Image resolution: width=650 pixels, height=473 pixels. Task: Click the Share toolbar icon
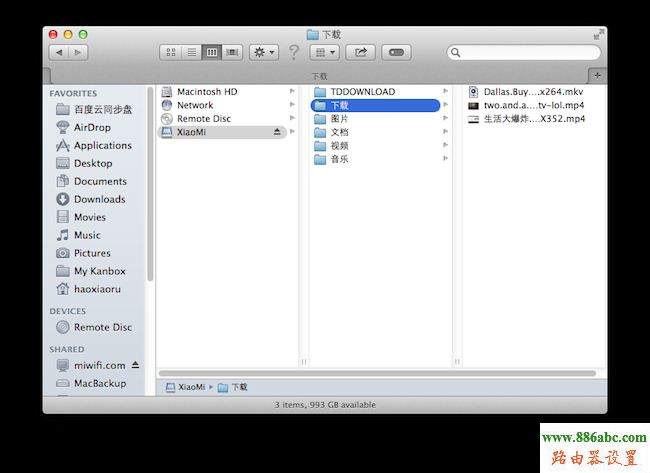[361, 52]
